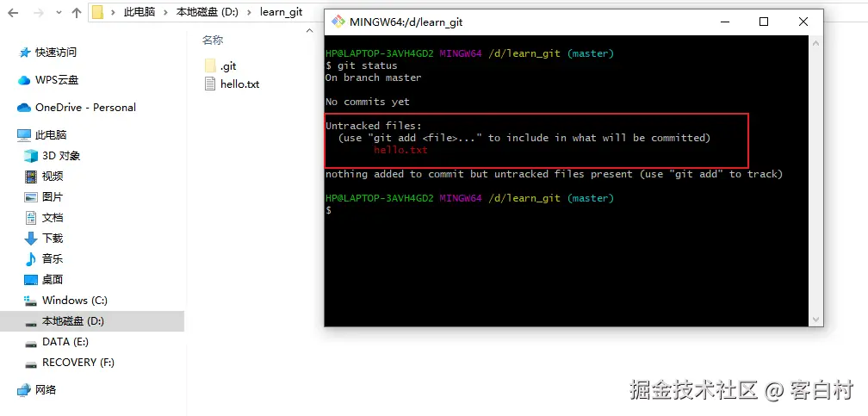Open 图片 folder in sidebar

(53, 196)
